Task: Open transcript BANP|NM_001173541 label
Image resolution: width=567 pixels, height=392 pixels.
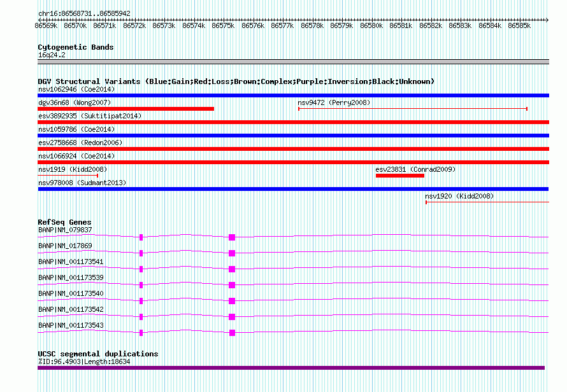Action: tap(71, 262)
